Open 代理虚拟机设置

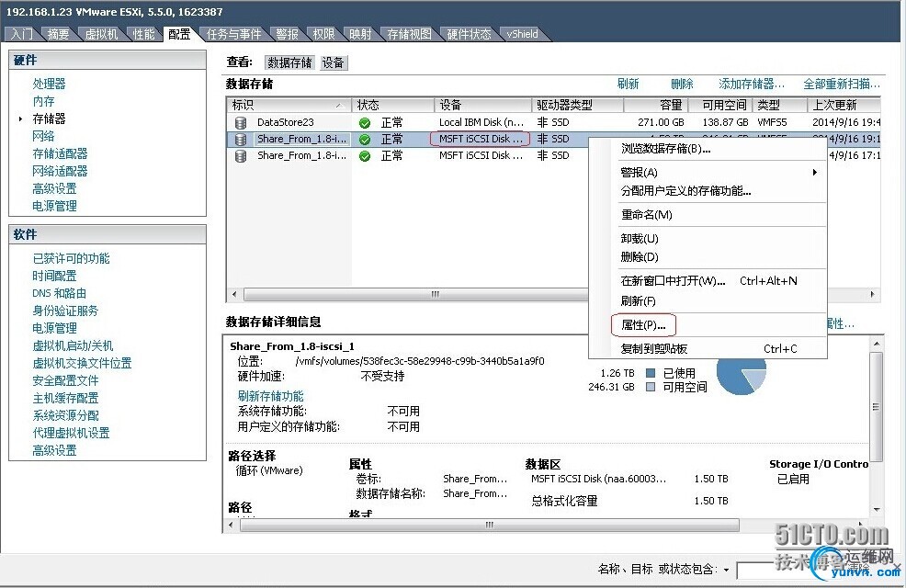click(x=71, y=433)
